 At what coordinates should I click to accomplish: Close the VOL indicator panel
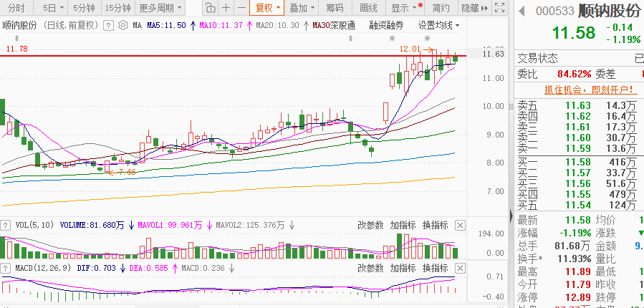(461, 225)
